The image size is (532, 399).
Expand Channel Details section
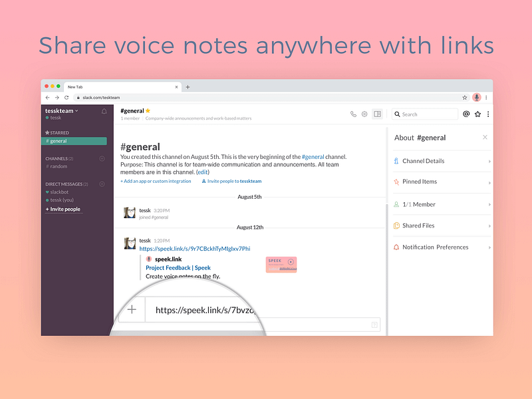tap(442, 161)
